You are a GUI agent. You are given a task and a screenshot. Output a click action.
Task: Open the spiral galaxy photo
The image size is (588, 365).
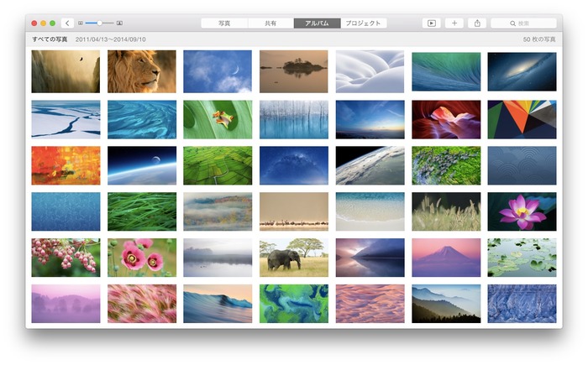522,71
